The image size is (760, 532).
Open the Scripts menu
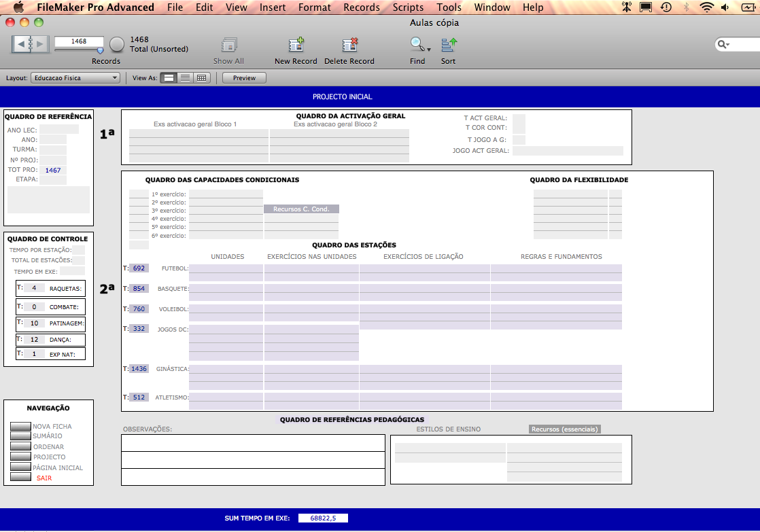point(408,7)
